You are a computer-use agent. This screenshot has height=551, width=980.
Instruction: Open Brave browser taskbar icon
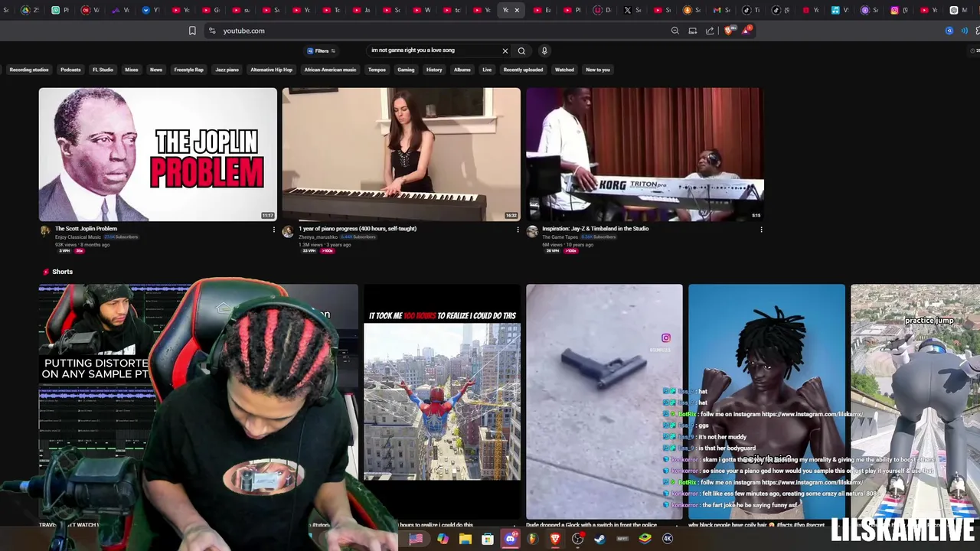click(555, 539)
